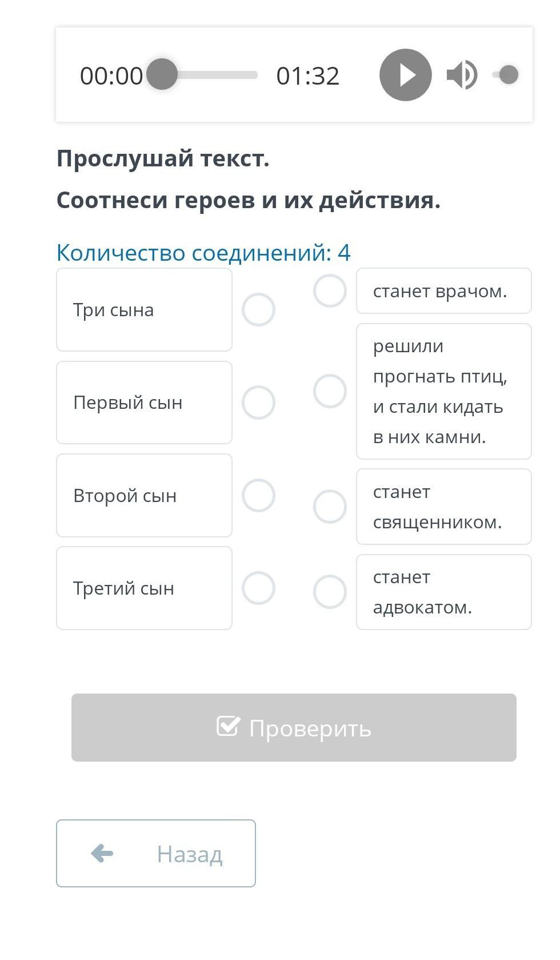
Task: Adjust the volume slider knob
Action: (508, 75)
